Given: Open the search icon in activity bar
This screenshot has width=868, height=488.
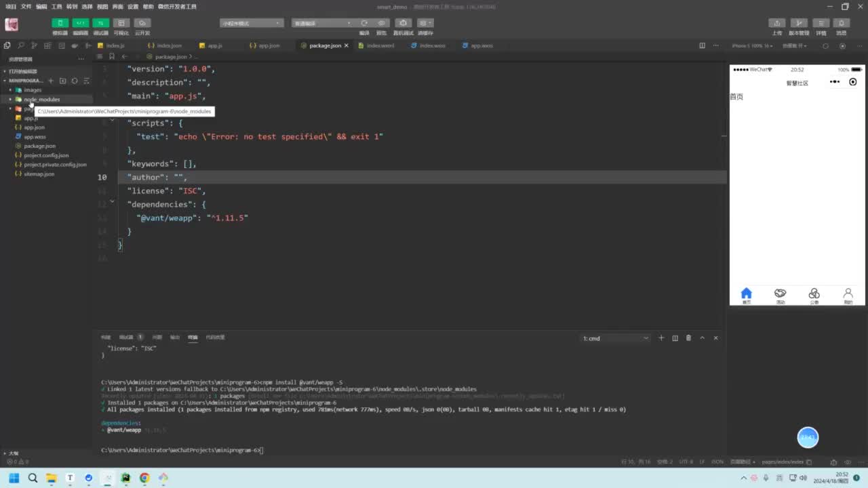Looking at the screenshot, I should click(x=21, y=45).
